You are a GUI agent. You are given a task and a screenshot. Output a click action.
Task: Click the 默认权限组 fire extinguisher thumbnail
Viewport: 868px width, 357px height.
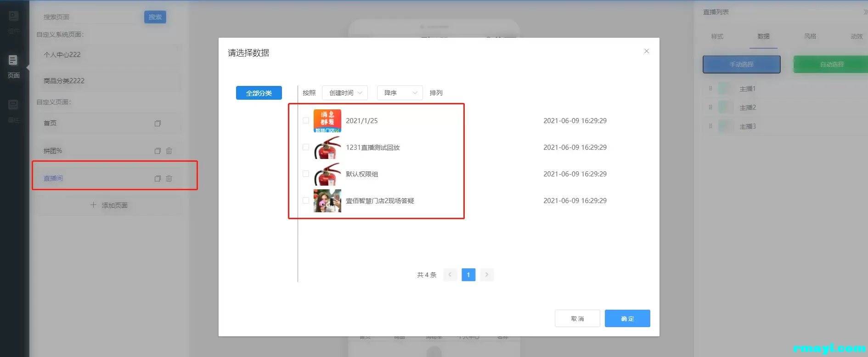[x=327, y=174]
